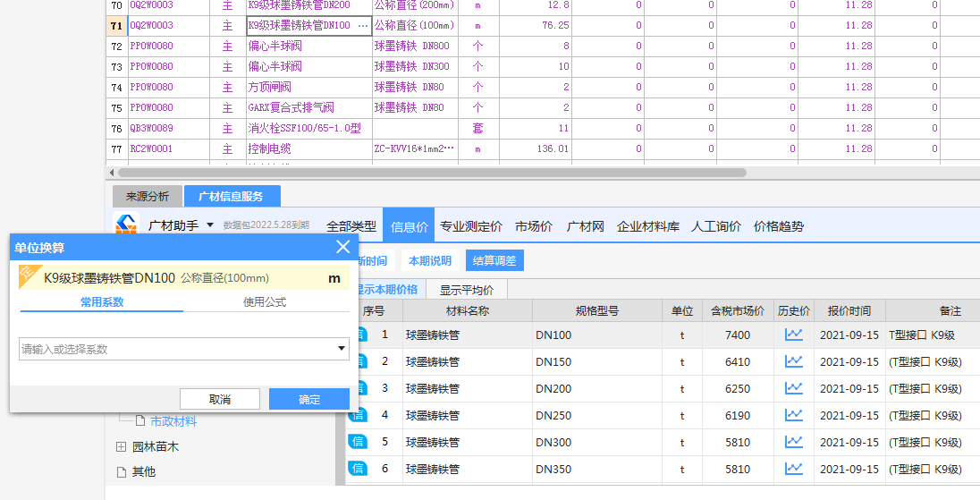
Task: Open history price chart for DN100 row
Action: 793,335
